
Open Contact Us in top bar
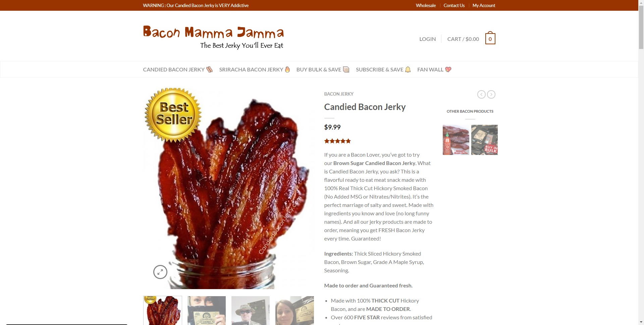[454, 5]
